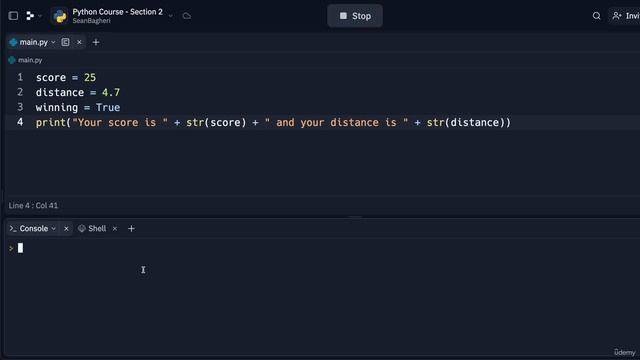This screenshot has width=640, height=360.
Task: Open search with magnifier icon
Action: pos(596,16)
